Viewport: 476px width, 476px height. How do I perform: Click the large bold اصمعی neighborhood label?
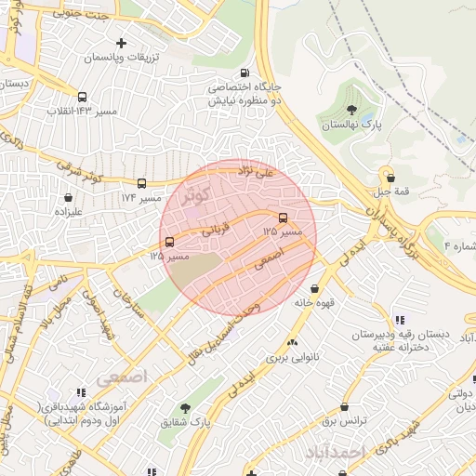tap(122, 378)
